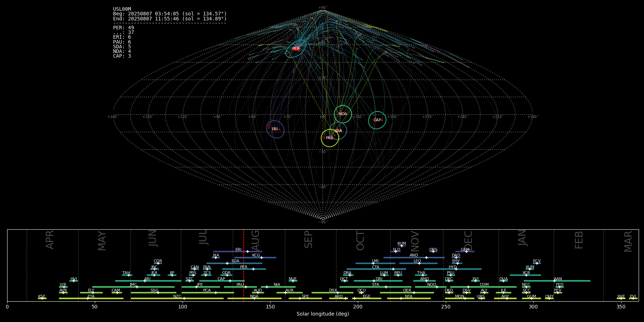Select the SDA radiant circle on sky map

(x=338, y=131)
